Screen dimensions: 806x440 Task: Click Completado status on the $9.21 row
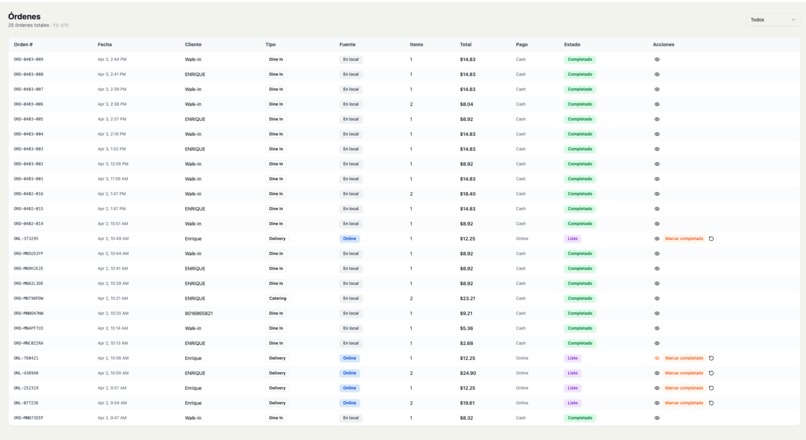pyautogui.click(x=580, y=313)
